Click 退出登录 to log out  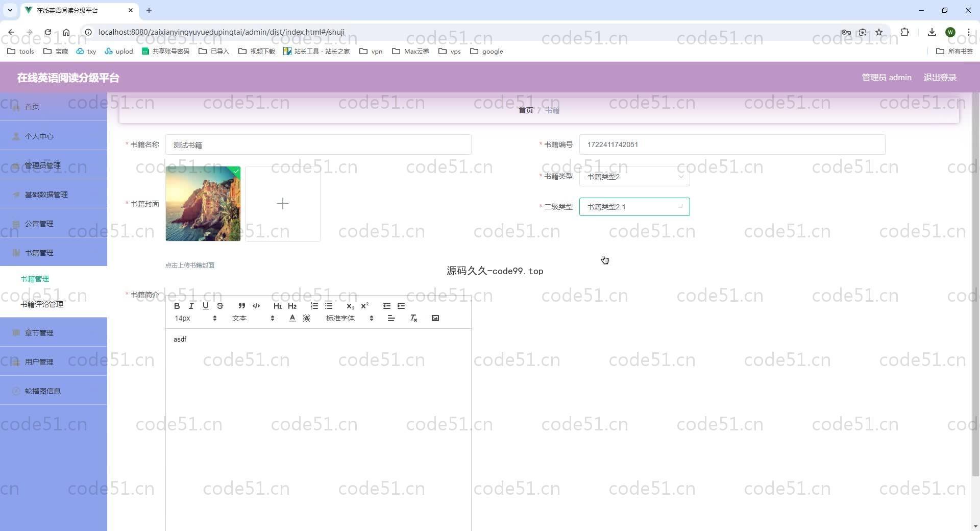pos(940,78)
